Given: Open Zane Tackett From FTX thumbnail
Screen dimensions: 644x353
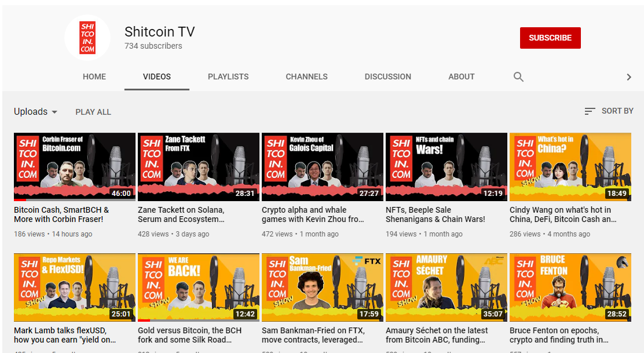Looking at the screenshot, I should 199,167.
